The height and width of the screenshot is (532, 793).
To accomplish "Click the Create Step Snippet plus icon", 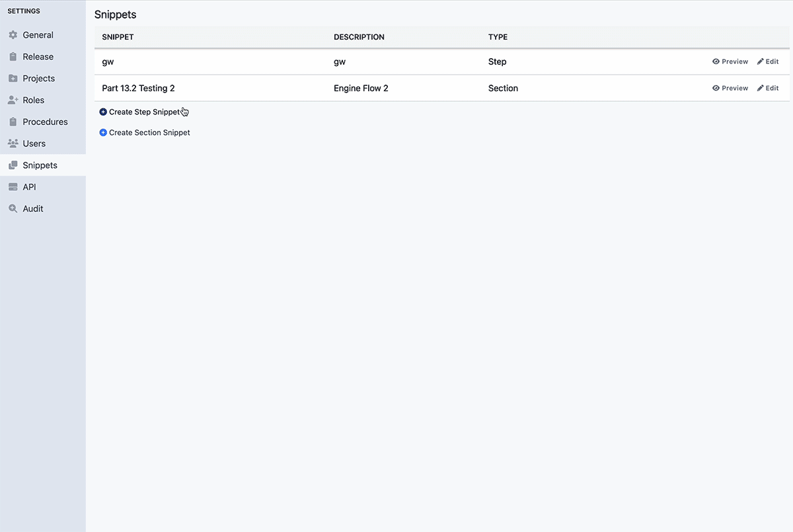I will pyautogui.click(x=103, y=112).
